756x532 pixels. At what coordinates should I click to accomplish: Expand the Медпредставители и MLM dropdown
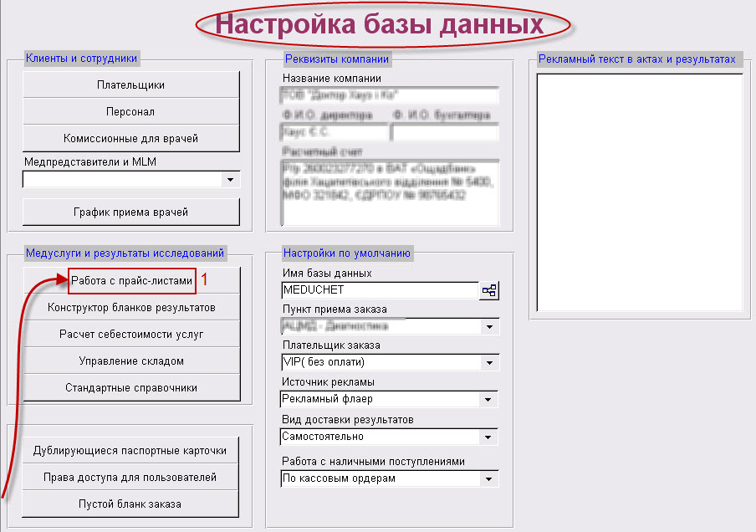(231, 179)
